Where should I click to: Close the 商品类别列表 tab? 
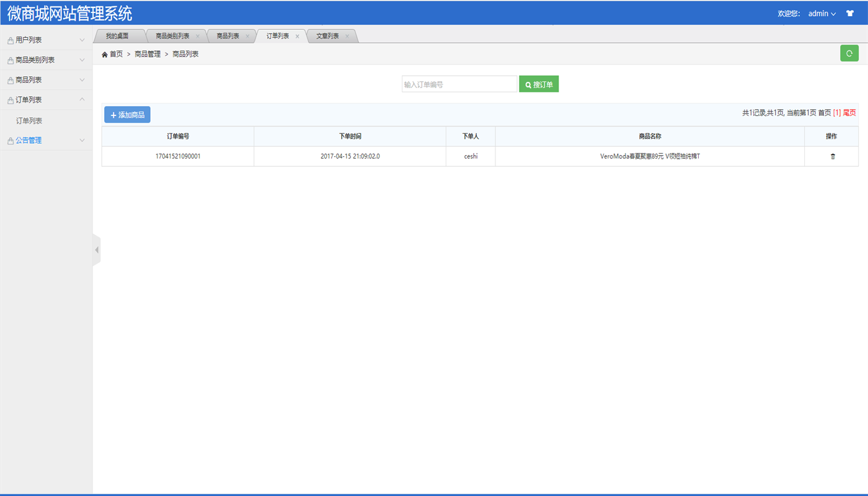198,36
